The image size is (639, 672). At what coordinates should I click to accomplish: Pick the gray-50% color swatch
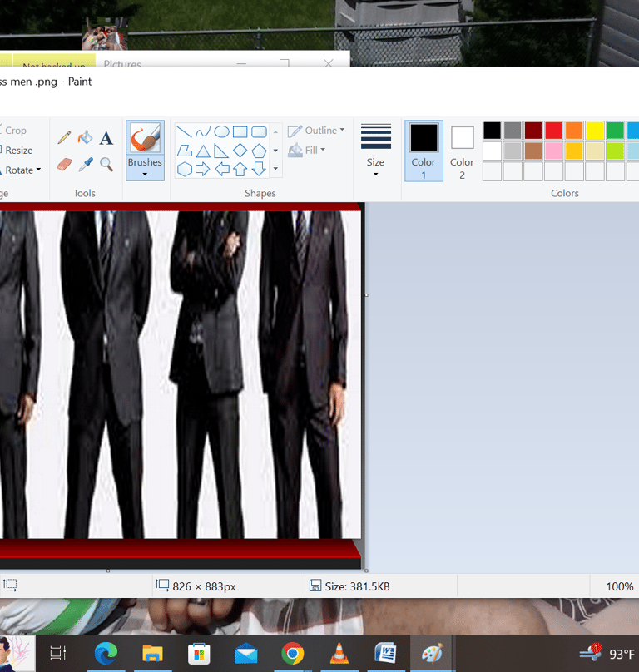(x=513, y=131)
